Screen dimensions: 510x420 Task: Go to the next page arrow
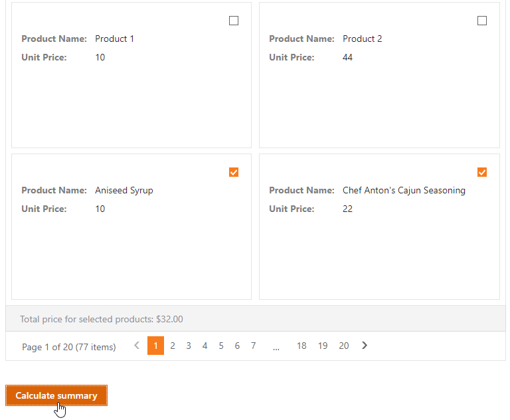click(365, 346)
